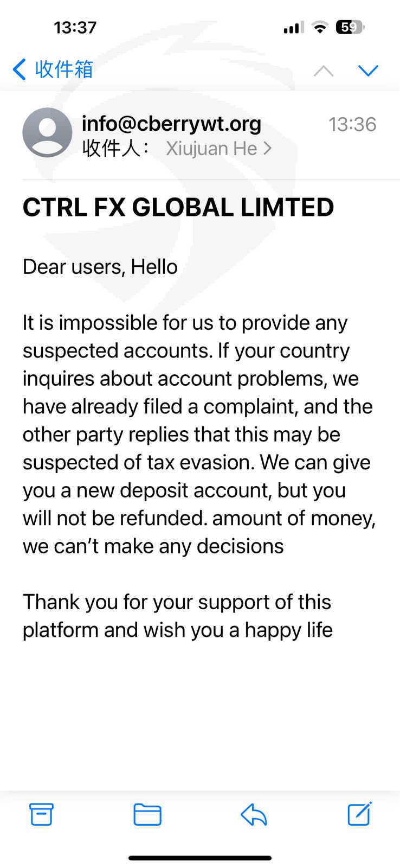Tap the sender avatar icon
Screen dimensions: 400x868
(x=47, y=132)
